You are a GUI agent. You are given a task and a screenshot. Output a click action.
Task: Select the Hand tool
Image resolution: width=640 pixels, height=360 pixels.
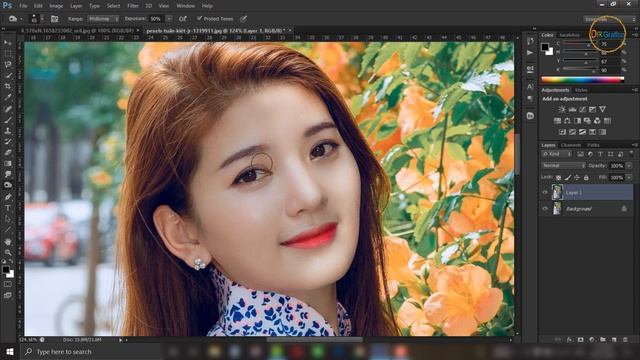[x=8, y=242]
